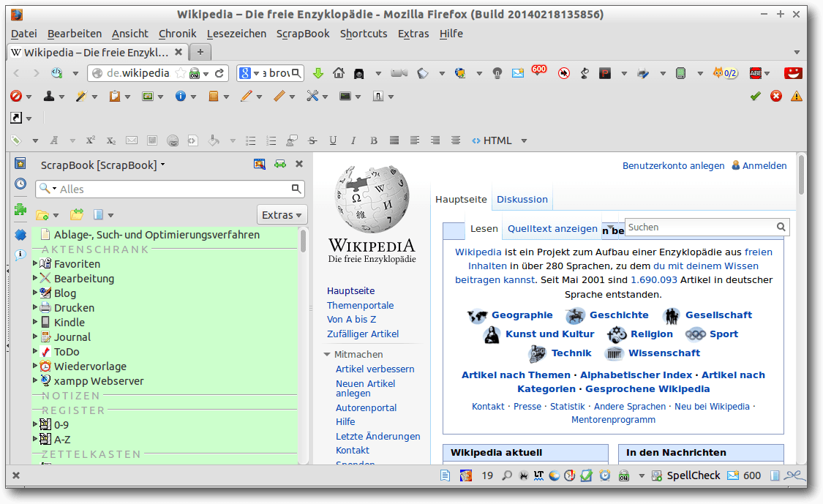Open the Geographie portal link
This screenshot has height=504, width=823.
pos(522,315)
